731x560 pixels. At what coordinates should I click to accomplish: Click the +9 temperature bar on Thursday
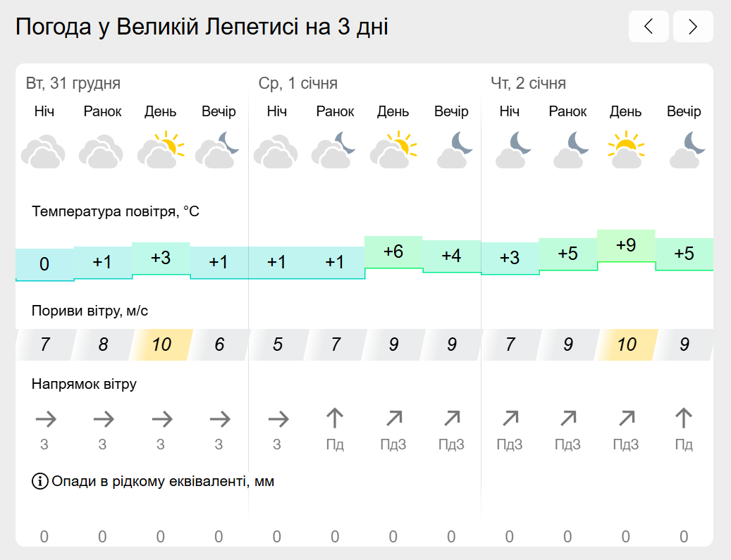pos(626,246)
